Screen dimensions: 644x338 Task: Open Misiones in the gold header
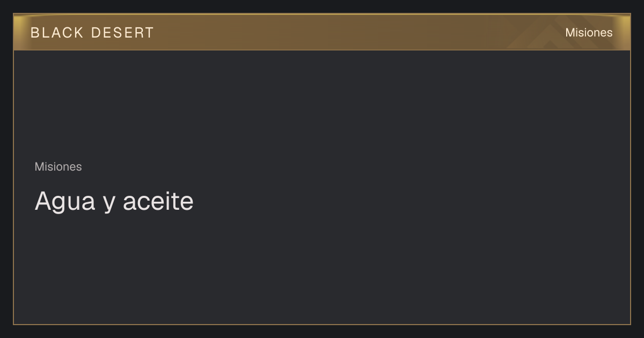point(589,33)
